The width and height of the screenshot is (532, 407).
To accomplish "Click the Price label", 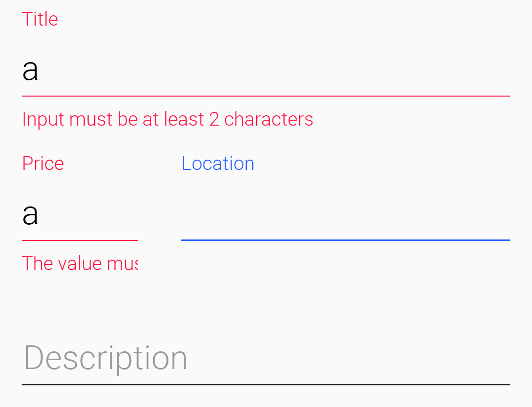I will pos(43,163).
